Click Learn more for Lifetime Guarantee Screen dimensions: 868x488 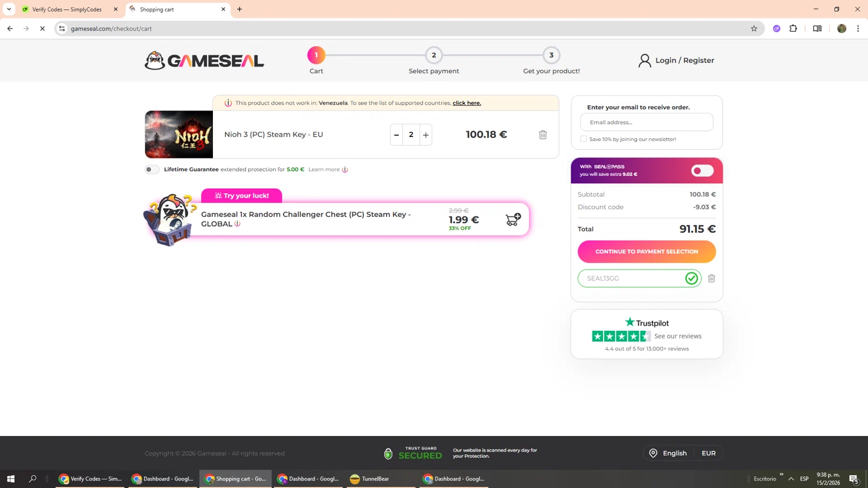click(324, 169)
